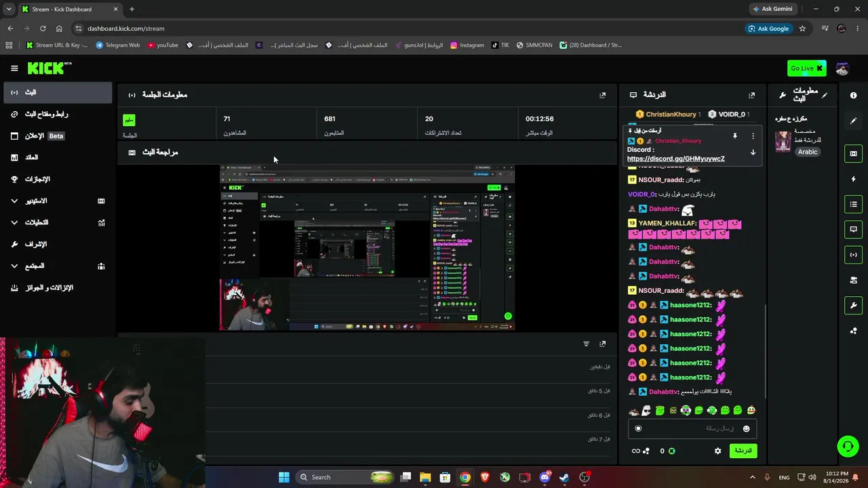Click the Windows taskbar Search box
Viewport: 868px width, 488px height.
[346, 477]
